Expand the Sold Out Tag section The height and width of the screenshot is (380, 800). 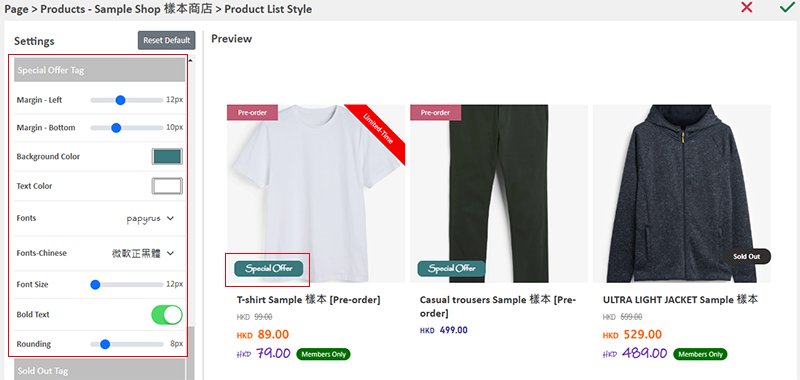click(x=99, y=370)
